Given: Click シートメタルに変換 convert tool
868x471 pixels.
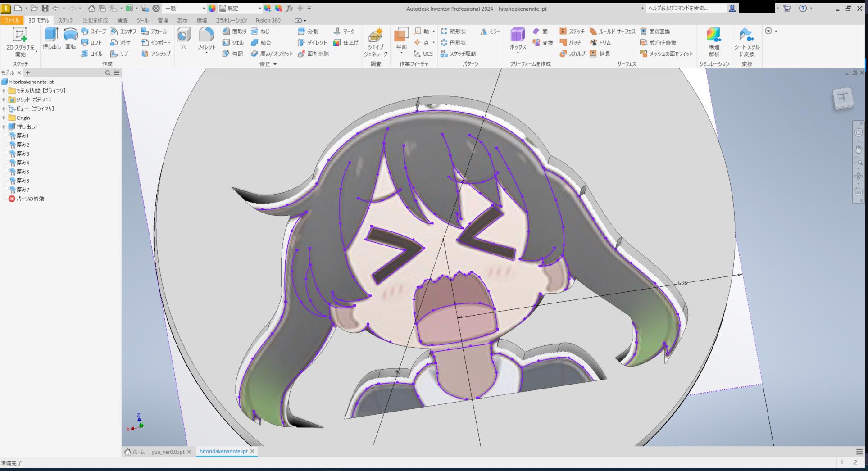Looking at the screenshot, I should (747, 42).
